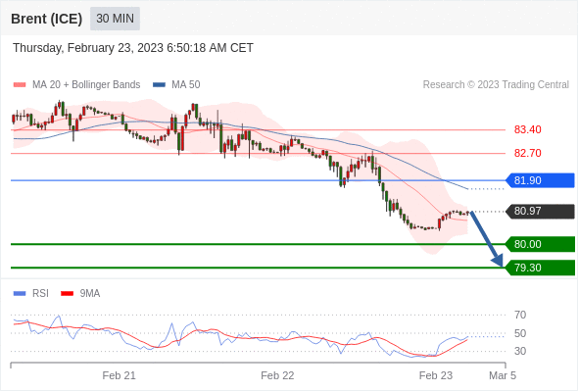Viewport: 578px width, 392px height.
Task: Click the 82.70 resistance label
Action: (527, 153)
